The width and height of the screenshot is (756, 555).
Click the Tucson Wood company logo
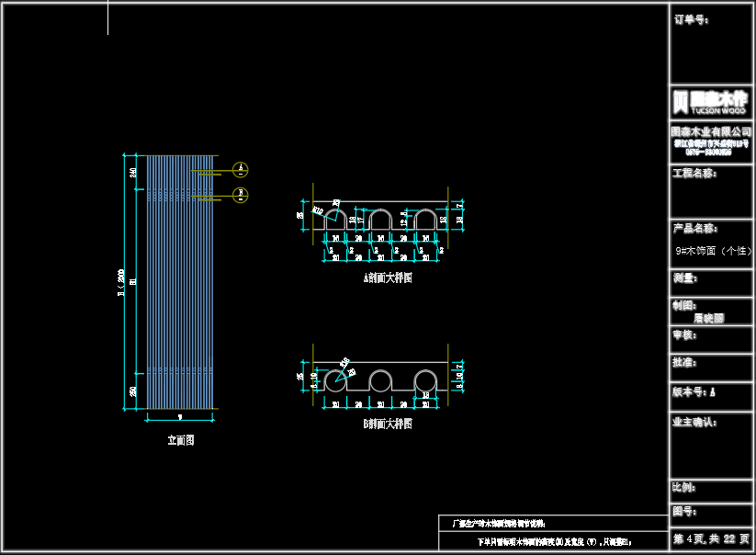click(x=711, y=100)
